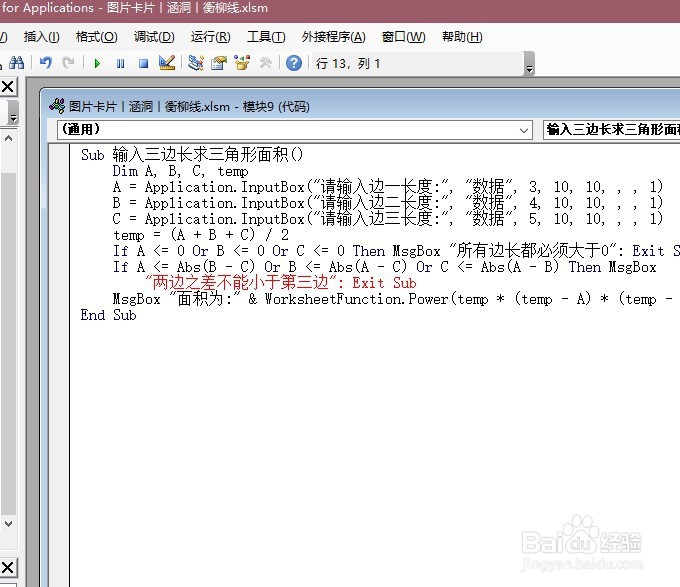Close the left project panel

(x=8, y=87)
